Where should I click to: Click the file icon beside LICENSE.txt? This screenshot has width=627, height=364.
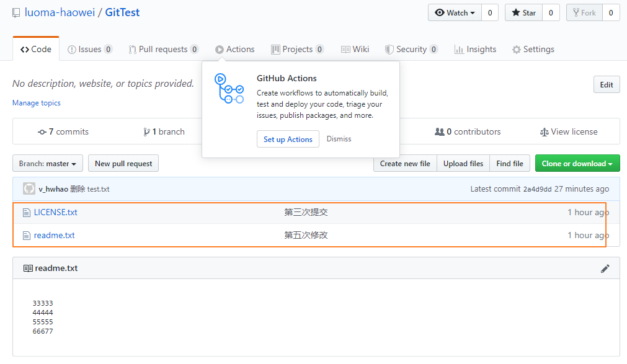coord(27,213)
